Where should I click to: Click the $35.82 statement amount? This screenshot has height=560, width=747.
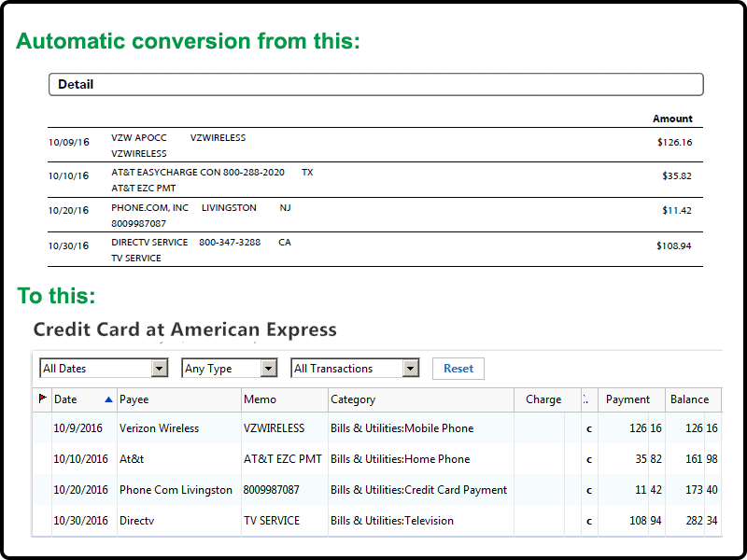pyautogui.click(x=677, y=176)
